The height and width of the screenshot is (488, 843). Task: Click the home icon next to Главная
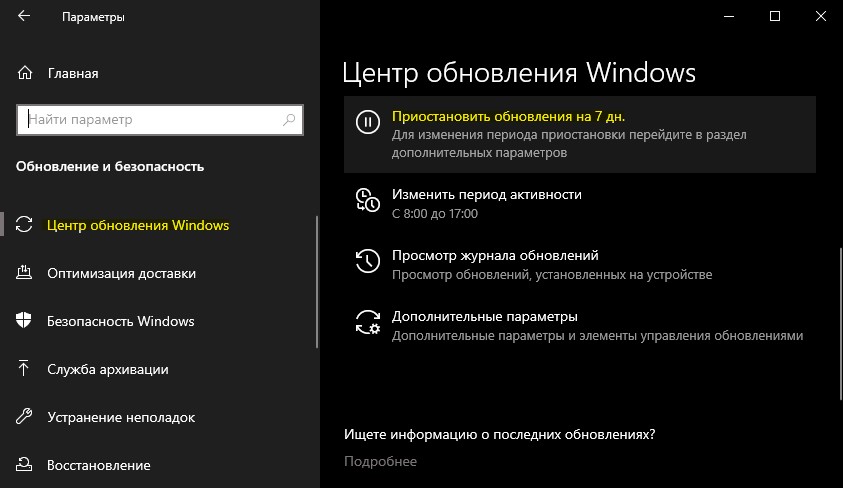(x=25, y=73)
